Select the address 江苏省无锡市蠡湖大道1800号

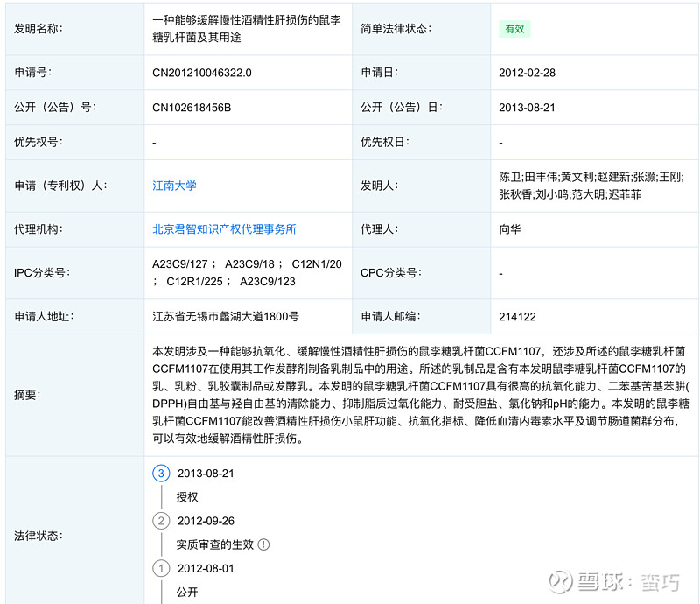(x=226, y=317)
